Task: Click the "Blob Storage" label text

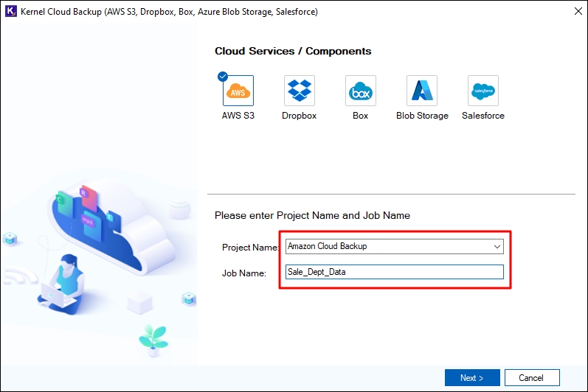Action: tap(422, 116)
